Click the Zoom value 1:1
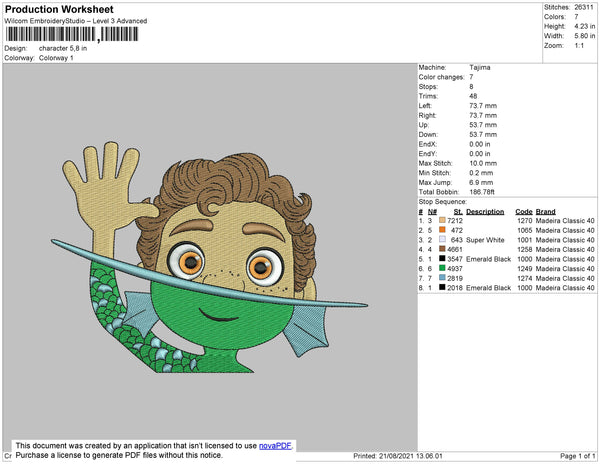 [579, 46]
